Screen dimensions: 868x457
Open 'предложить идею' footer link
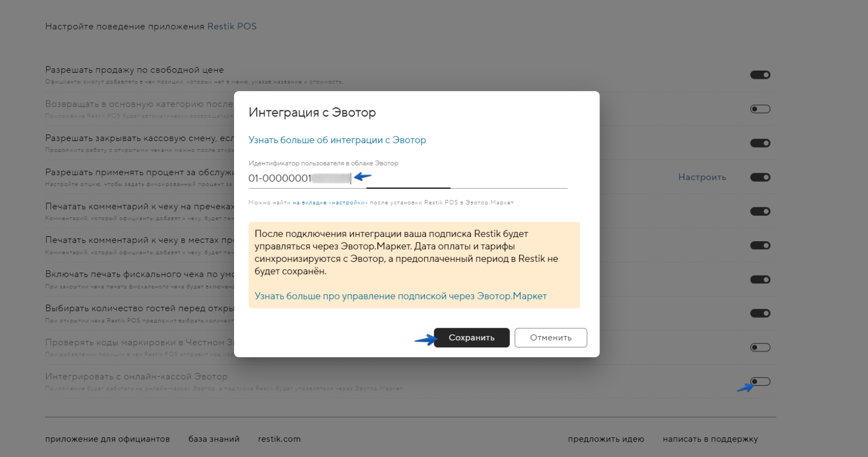pos(606,439)
